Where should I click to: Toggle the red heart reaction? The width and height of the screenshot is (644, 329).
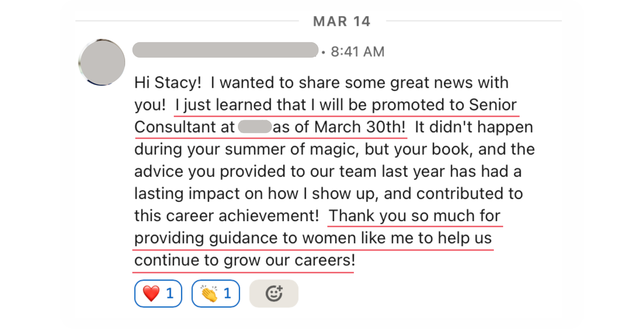point(158,294)
